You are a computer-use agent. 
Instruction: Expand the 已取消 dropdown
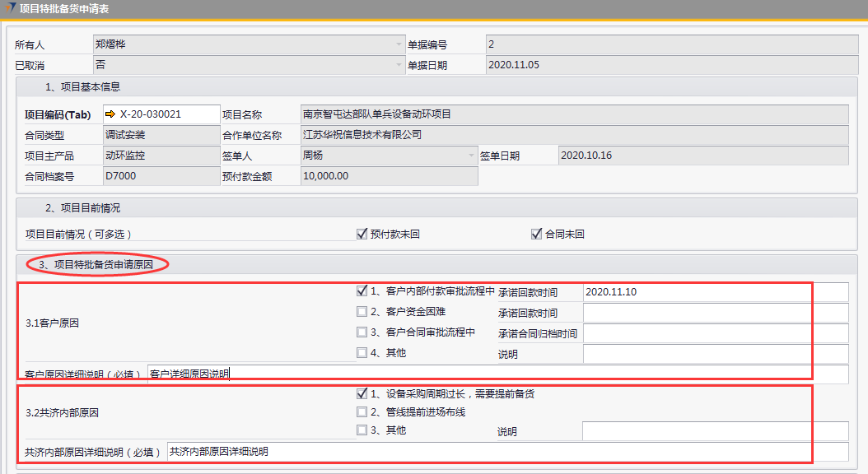click(399, 64)
